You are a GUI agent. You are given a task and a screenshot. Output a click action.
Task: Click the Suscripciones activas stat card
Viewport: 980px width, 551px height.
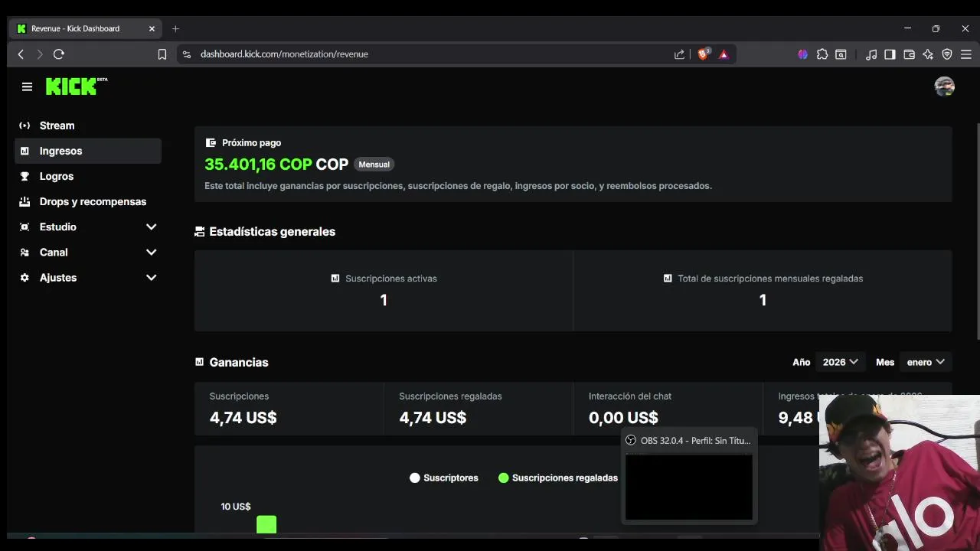coord(384,291)
